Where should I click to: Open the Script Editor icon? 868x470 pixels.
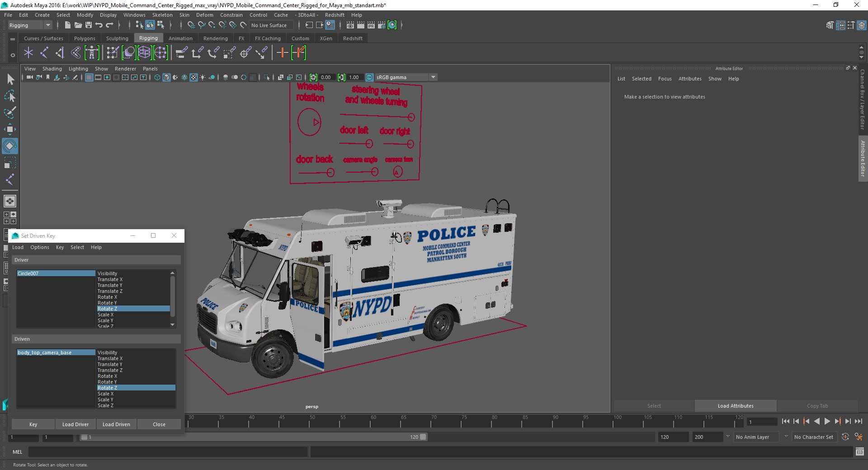click(x=859, y=451)
